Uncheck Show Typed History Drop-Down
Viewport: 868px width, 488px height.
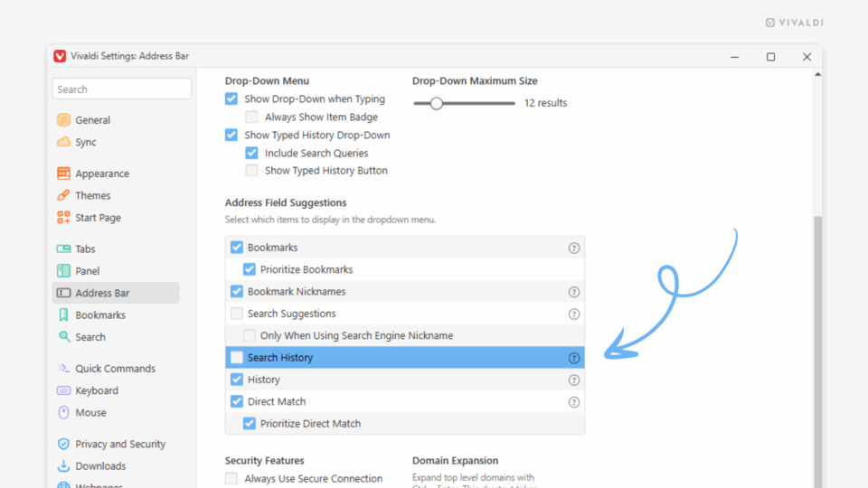coord(231,135)
